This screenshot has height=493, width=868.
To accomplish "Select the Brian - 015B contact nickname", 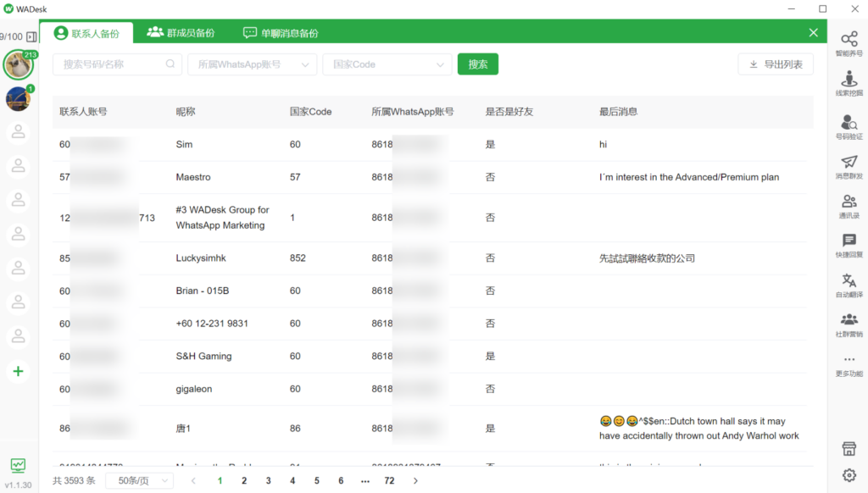I will click(203, 291).
